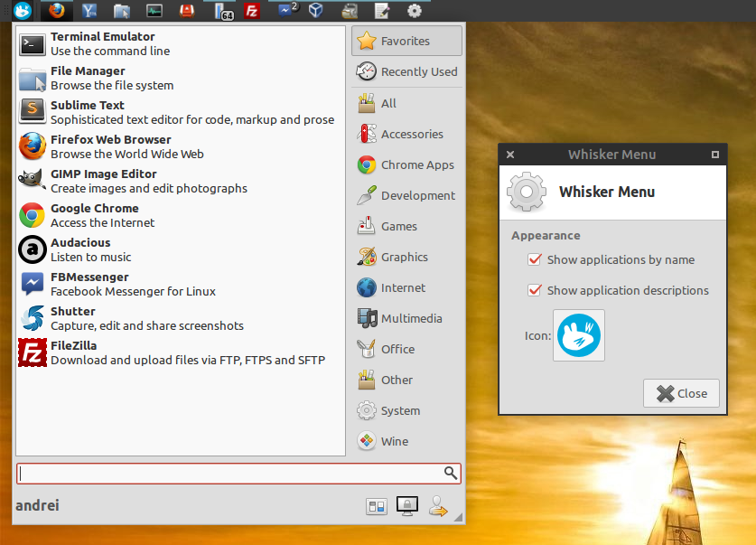Viewport: 756px width, 545px height.
Task: Click the log out icon in Whisker Menu
Action: pos(438,505)
